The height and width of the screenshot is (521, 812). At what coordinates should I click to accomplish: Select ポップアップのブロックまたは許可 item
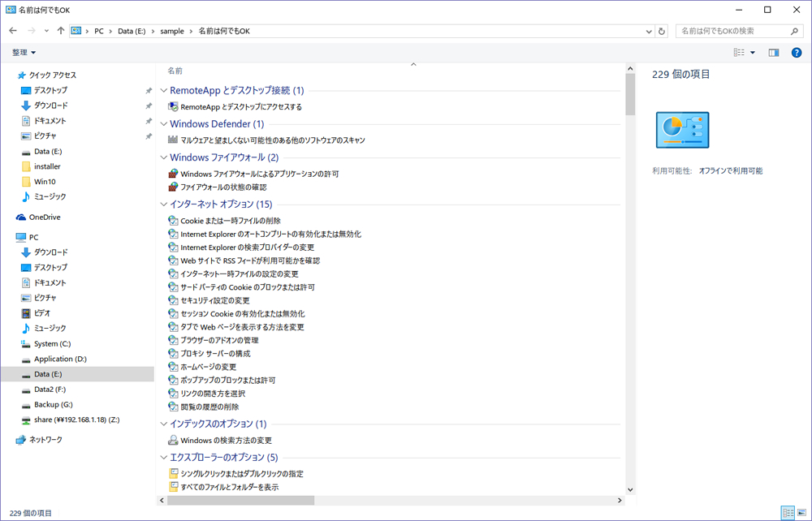[x=228, y=381]
